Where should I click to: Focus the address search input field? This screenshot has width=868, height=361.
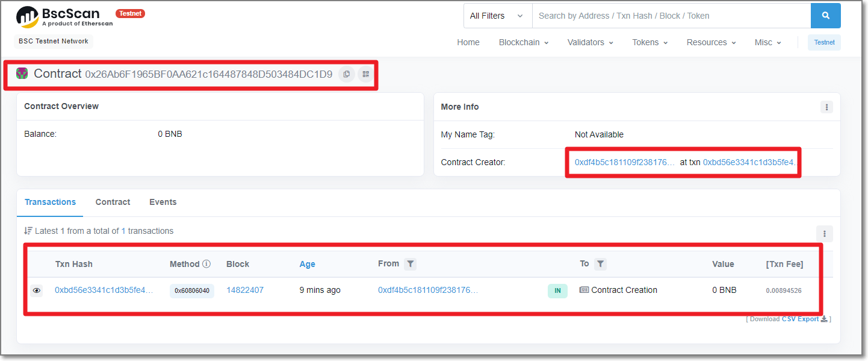coord(671,16)
